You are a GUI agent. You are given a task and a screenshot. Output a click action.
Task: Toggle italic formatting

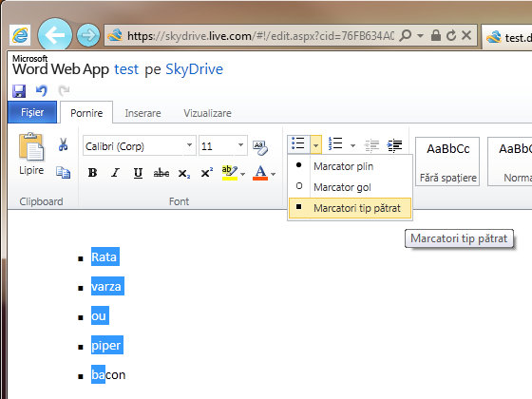point(115,173)
